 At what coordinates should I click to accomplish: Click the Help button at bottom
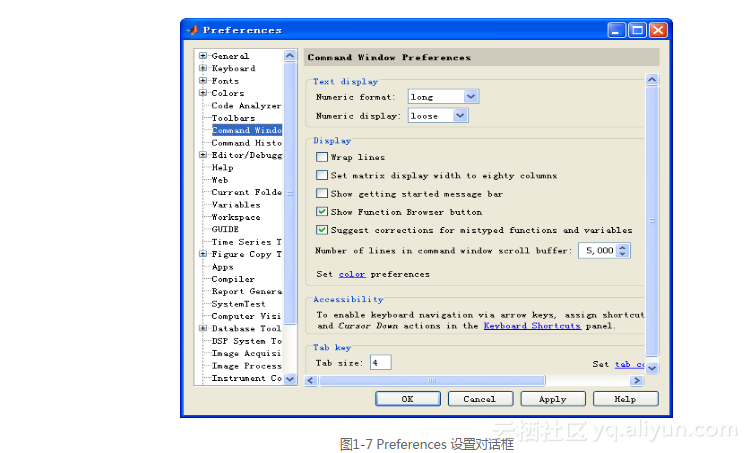[625, 399]
